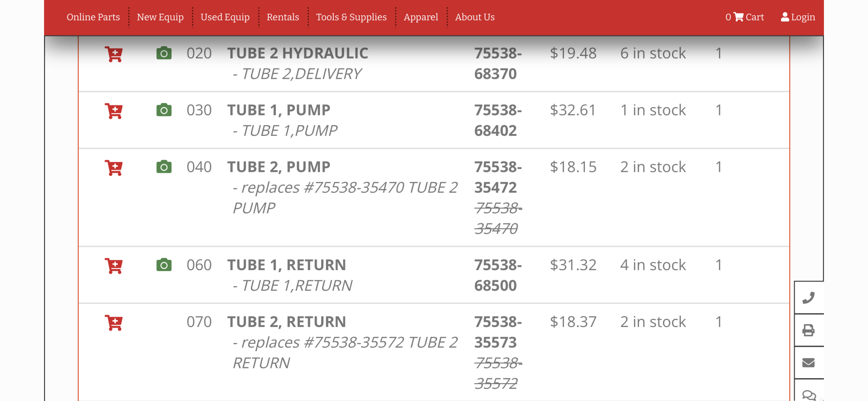Click the Login link
This screenshot has width=868, height=401.
click(x=798, y=17)
